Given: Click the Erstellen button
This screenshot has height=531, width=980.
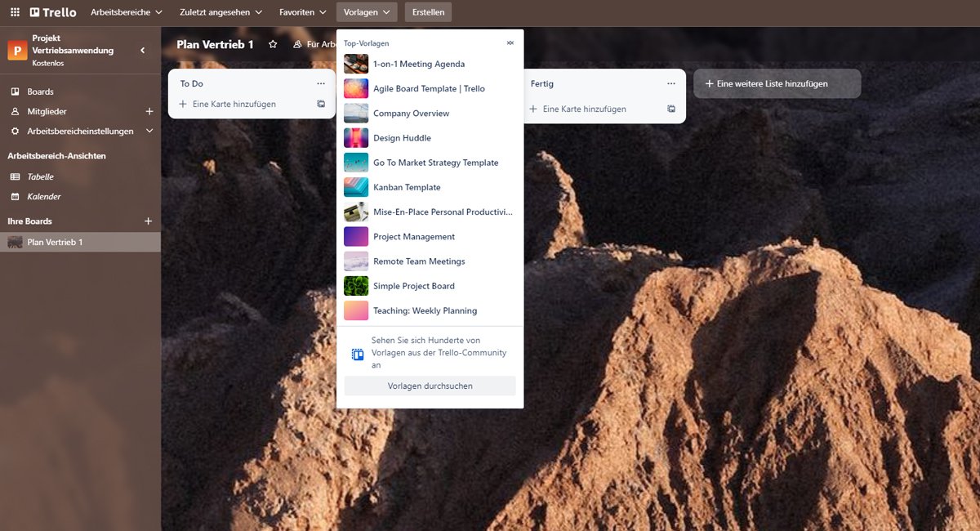Looking at the screenshot, I should [428, 11].
